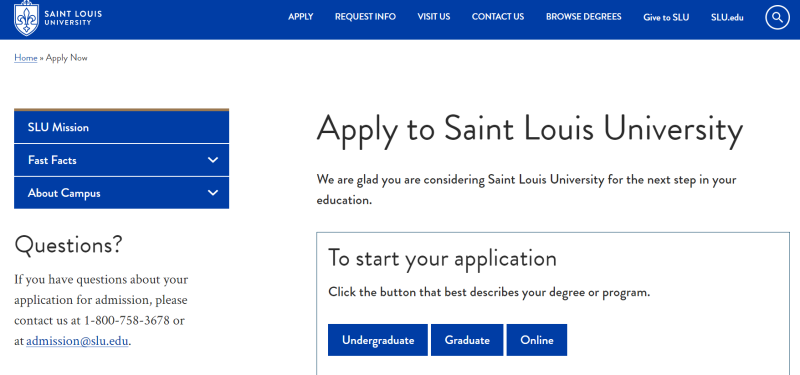
Task: Click the Home breadcrumb link
Action: [x=26, y=58]
